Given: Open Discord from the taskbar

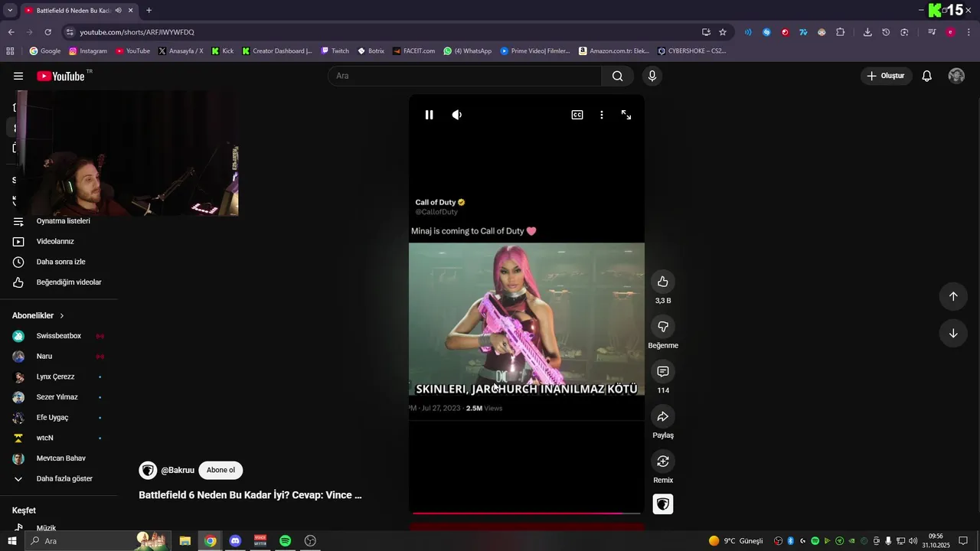Looking at the screenshot, I should click(235, 541).
